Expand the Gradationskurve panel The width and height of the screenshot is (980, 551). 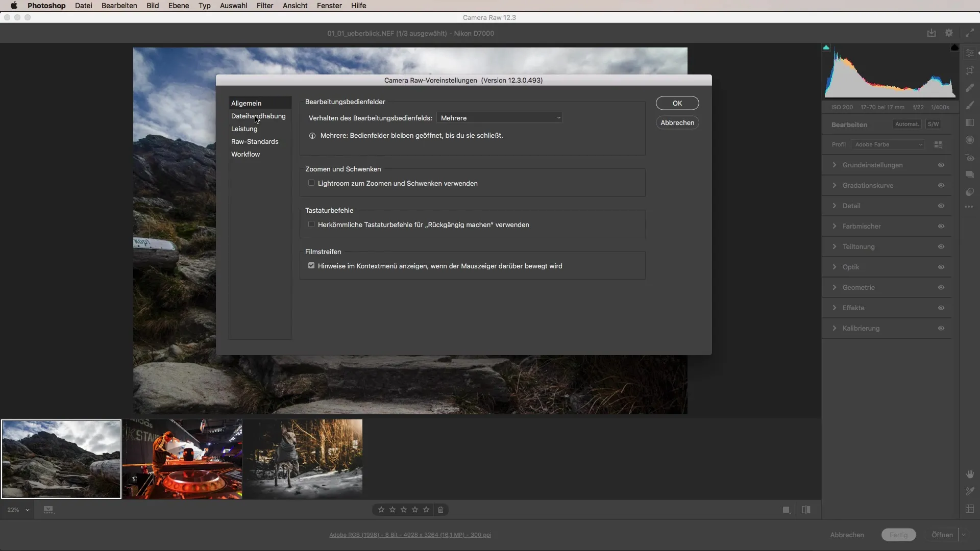[x=835, y=185]
